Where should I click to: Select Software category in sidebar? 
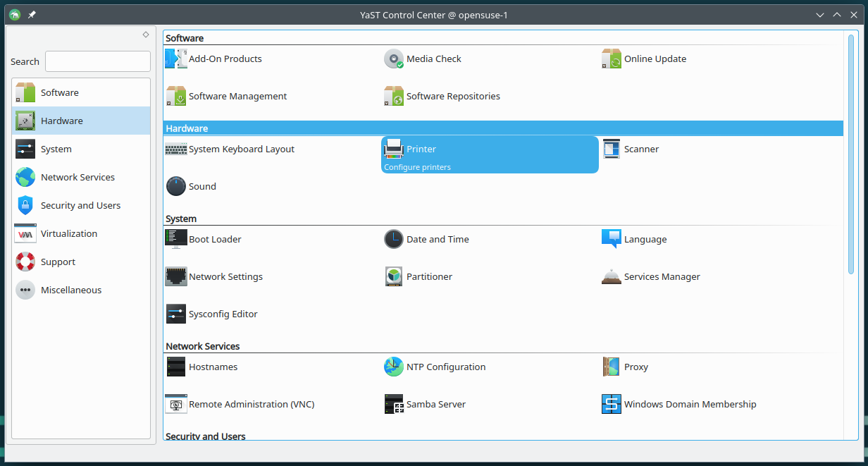coord(60,93)
